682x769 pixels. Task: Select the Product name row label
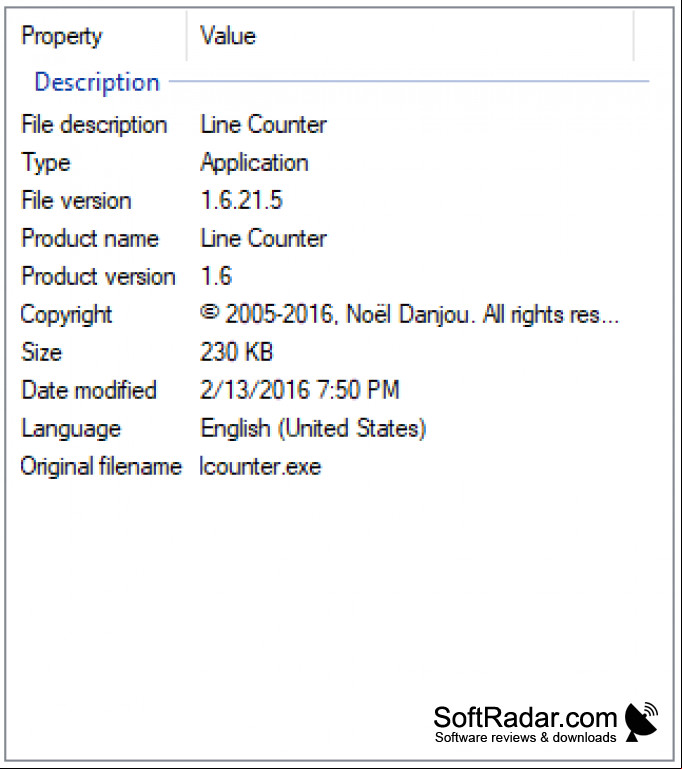[x=90, y=238]
